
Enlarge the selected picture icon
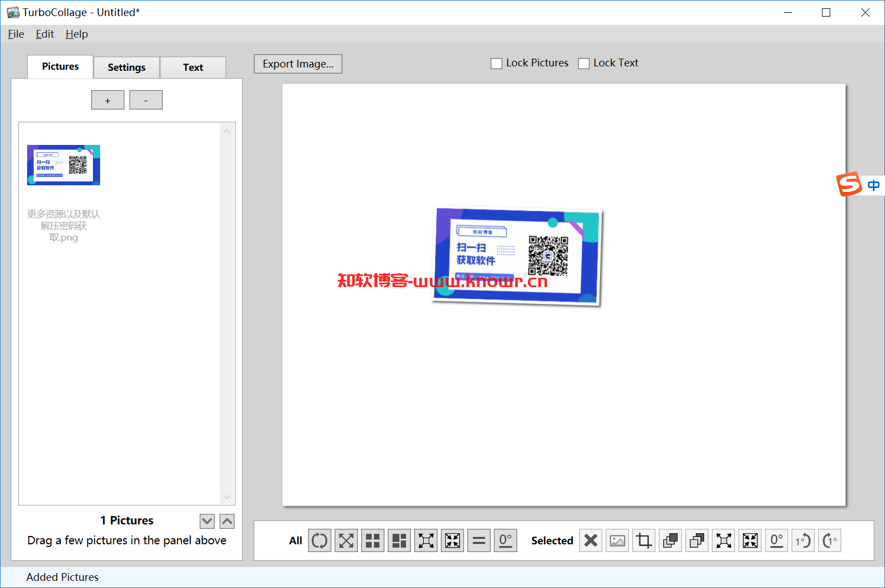(723, 540)
